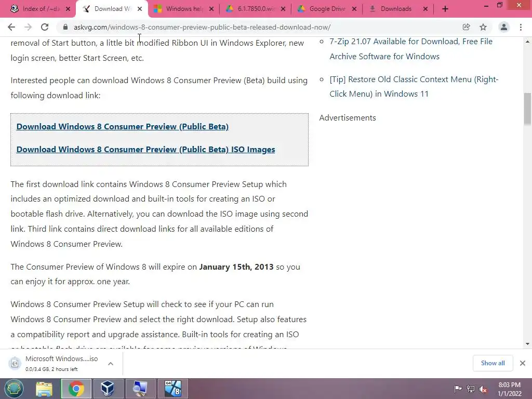Bookmark this page with the star
532x399 pixels.
483,27
